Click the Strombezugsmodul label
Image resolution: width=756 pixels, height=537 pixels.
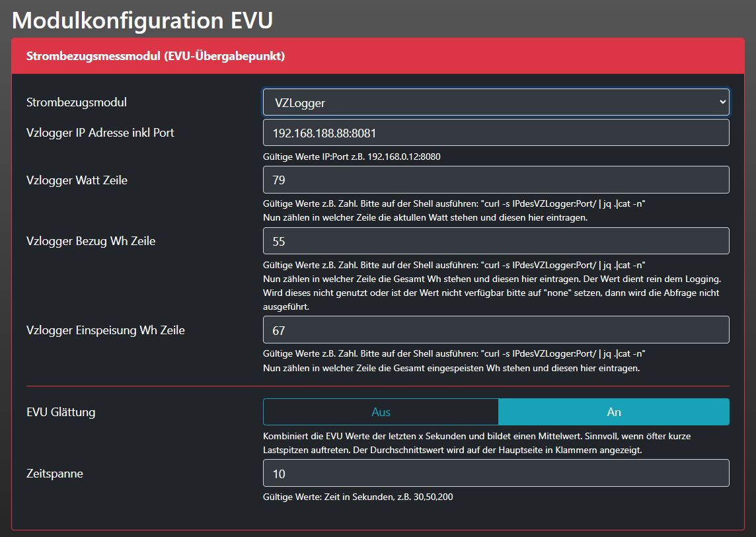click(77, 102)
